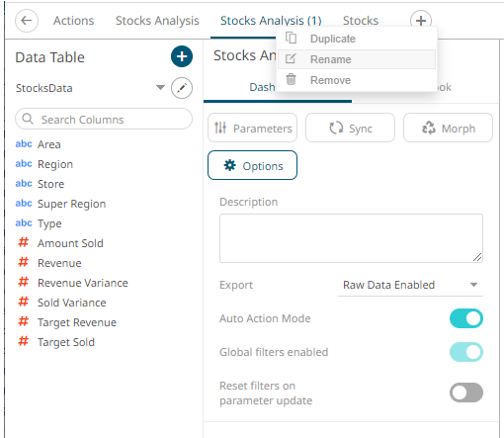Click the back arrow icon
Screen dimensions: 504x438
point(27,21)
